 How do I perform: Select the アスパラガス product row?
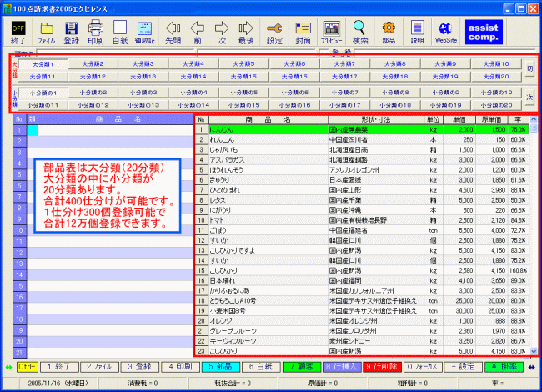(x=362, y=159)
